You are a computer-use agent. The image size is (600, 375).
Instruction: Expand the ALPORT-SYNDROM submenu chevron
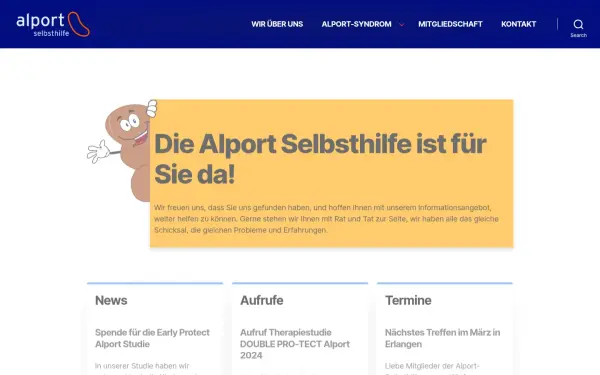pos(401,25)
